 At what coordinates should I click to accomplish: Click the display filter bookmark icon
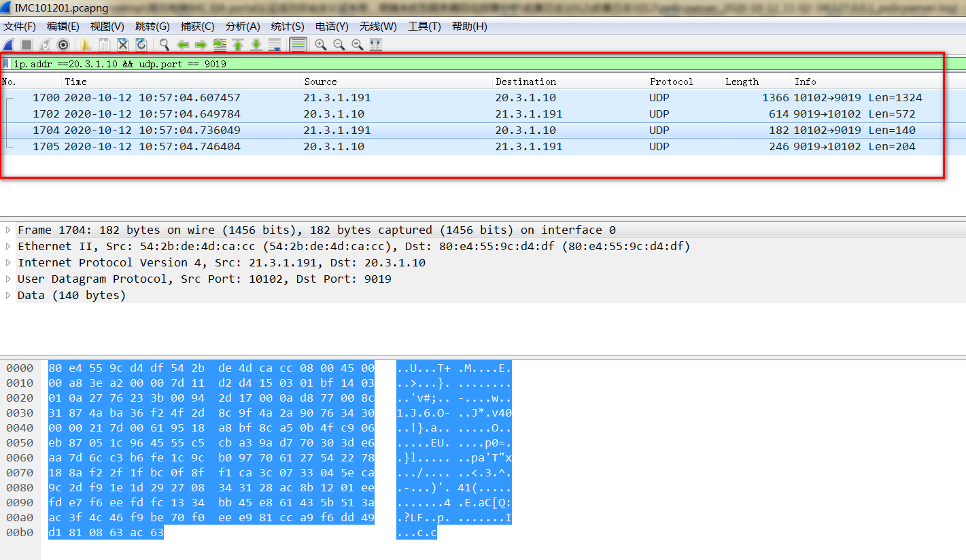[x=6, y=64]
